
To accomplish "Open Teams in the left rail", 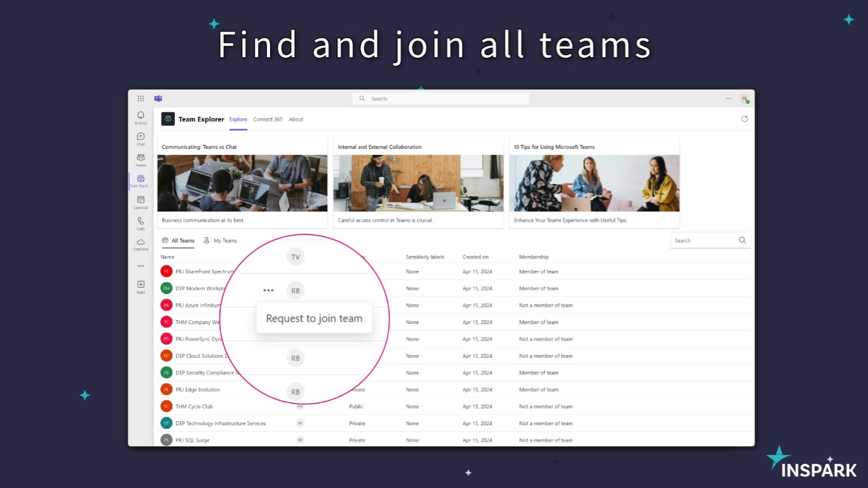I will click(140, 160).
